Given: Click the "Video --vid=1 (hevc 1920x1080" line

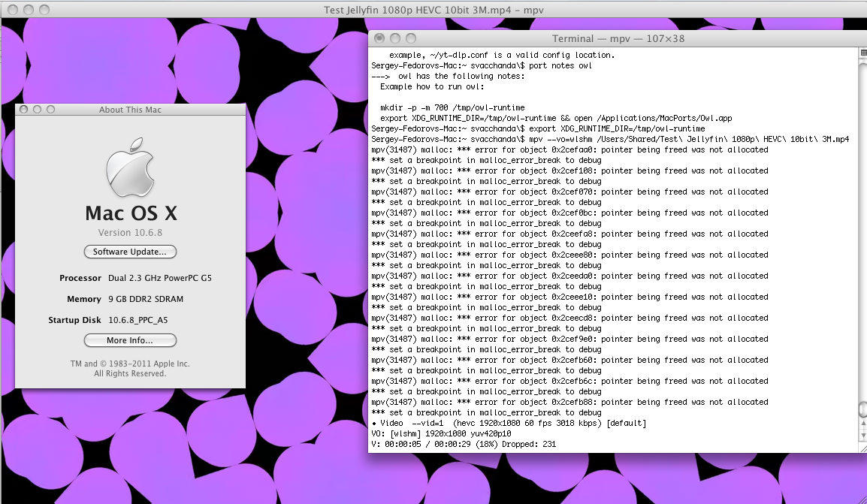Looking at the screenshot, I should pos(509,424).
